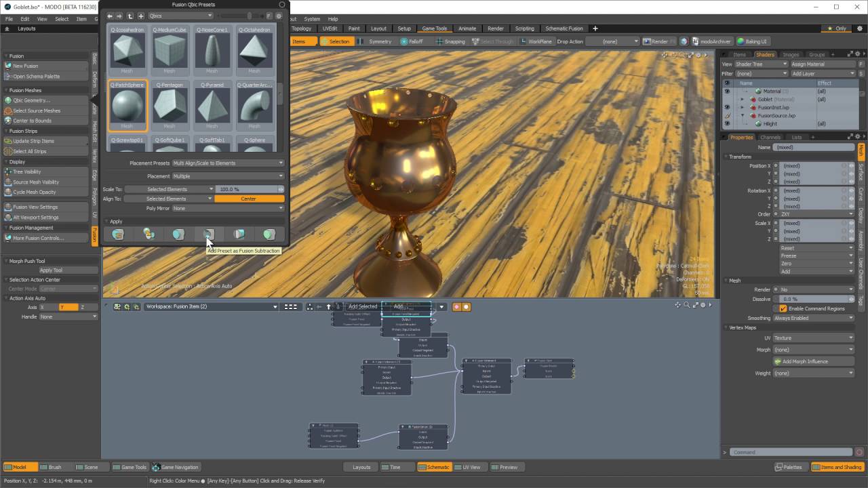Open the Add Layer dropdown

tap(823, 73)
